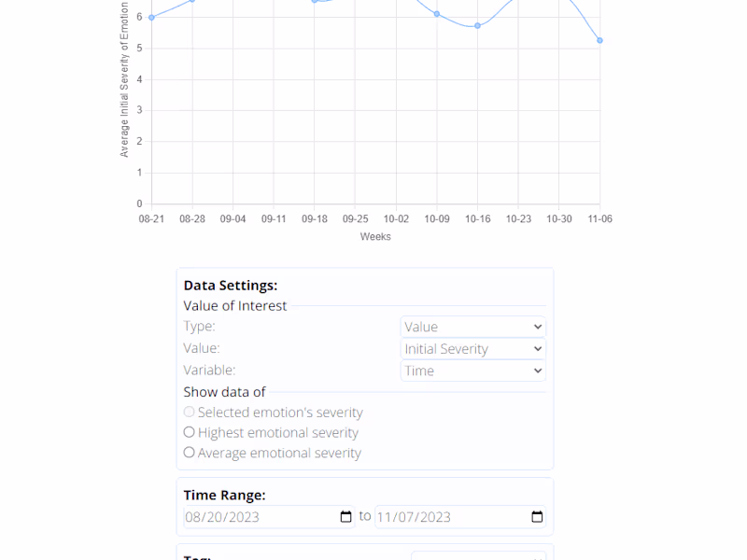Screen dimensions: 747x560
Task: Select the data point above 10-16
Action: (x=477, y=26)
